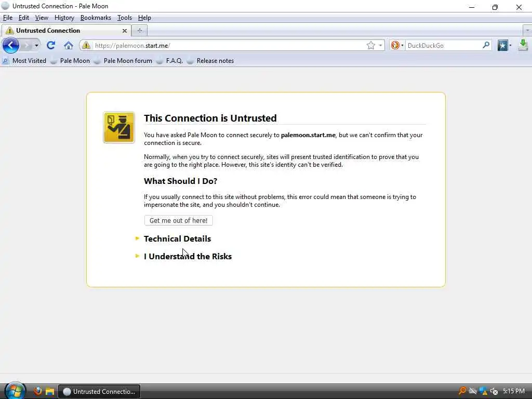Open the Bookmarks menu
532x399 pixels.
tap(96, 18)
